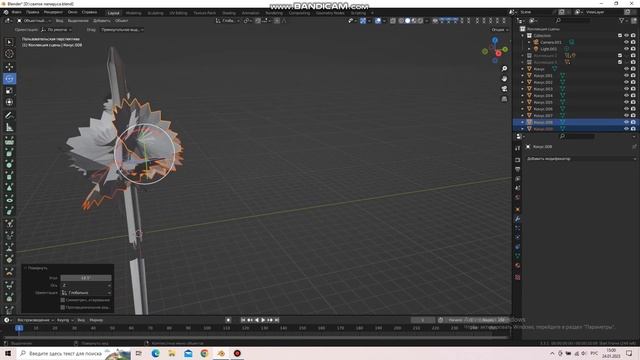The image size is (640, 360).
Task: Switch perspective/orthographic grid icon
Action: tap(504, 99)
